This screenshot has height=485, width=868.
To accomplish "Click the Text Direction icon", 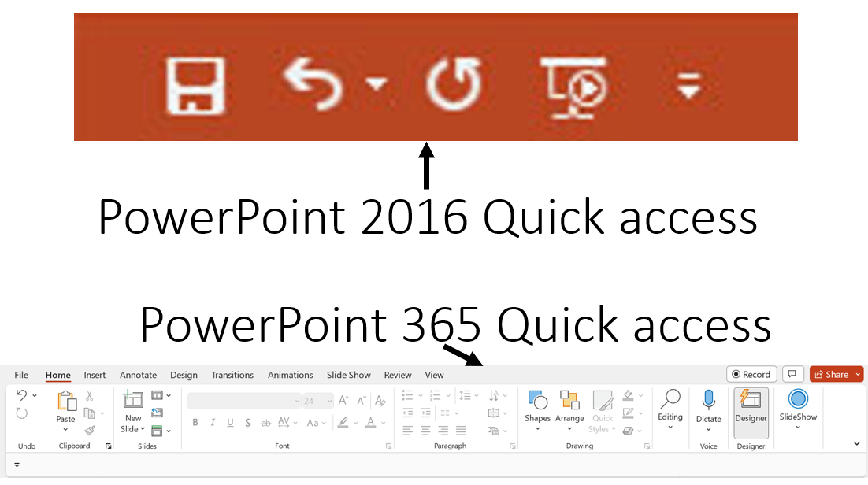I will coord(494,395).
